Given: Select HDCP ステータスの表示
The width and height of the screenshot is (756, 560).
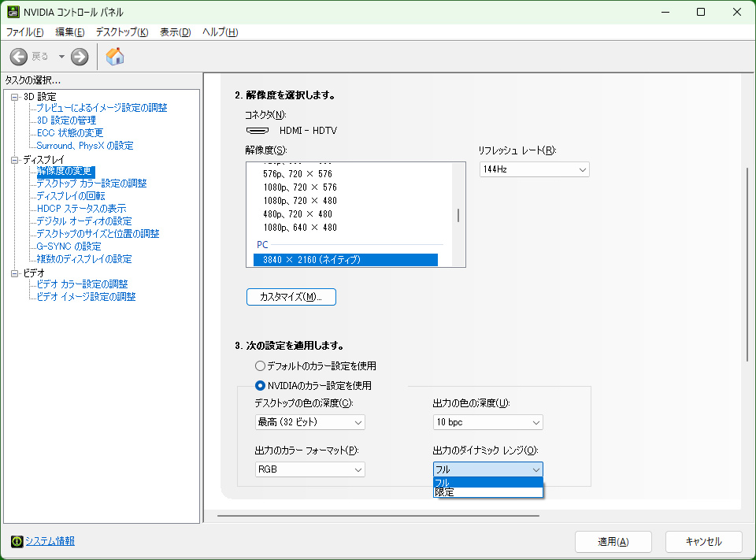Looking at the screenshot, I should point(81,209).
